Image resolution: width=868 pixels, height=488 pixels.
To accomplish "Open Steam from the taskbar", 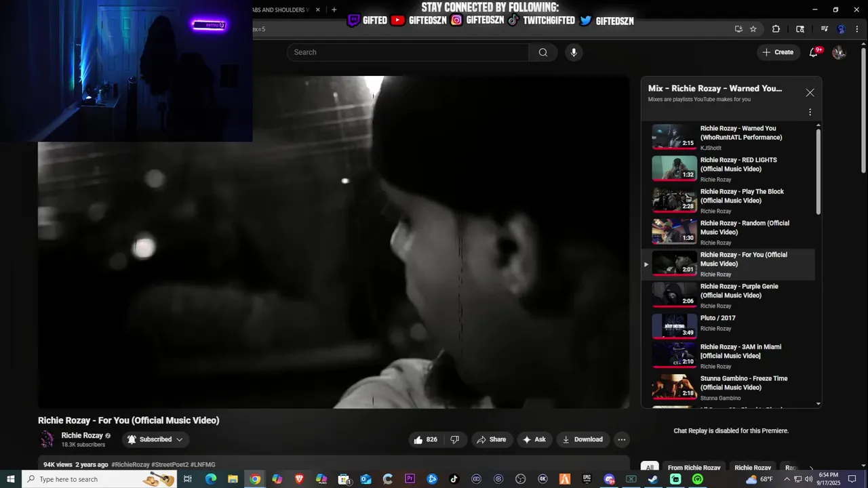I will point(653,479).
